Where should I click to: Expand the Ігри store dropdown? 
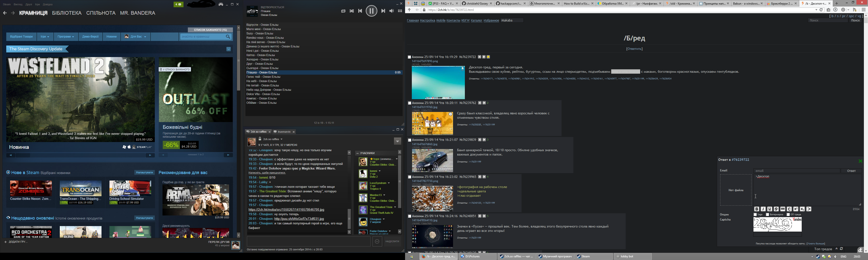pyautogui.click(x=45, y=37)
